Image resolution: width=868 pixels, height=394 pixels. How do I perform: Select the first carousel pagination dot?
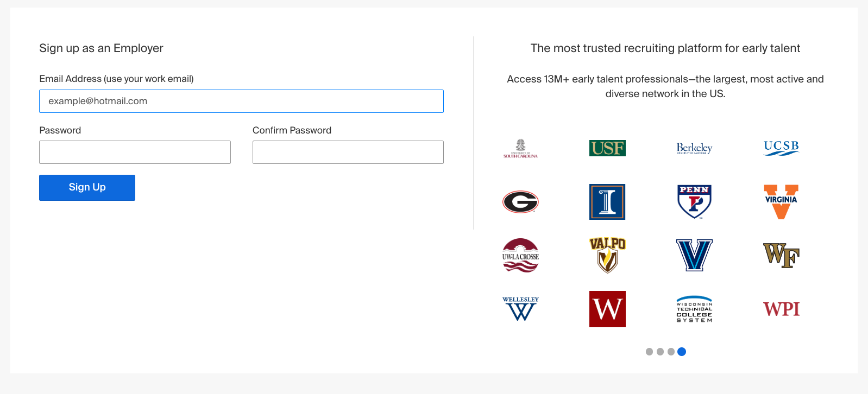click(x=649, y=352)
